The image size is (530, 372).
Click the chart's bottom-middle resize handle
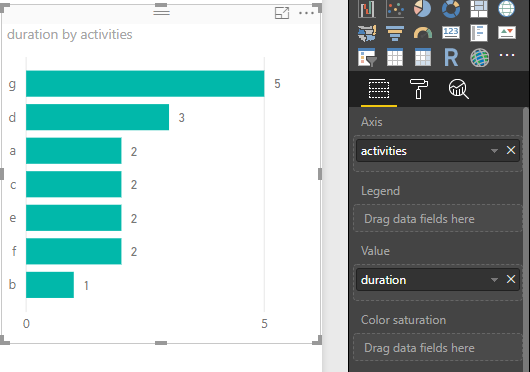161,343
